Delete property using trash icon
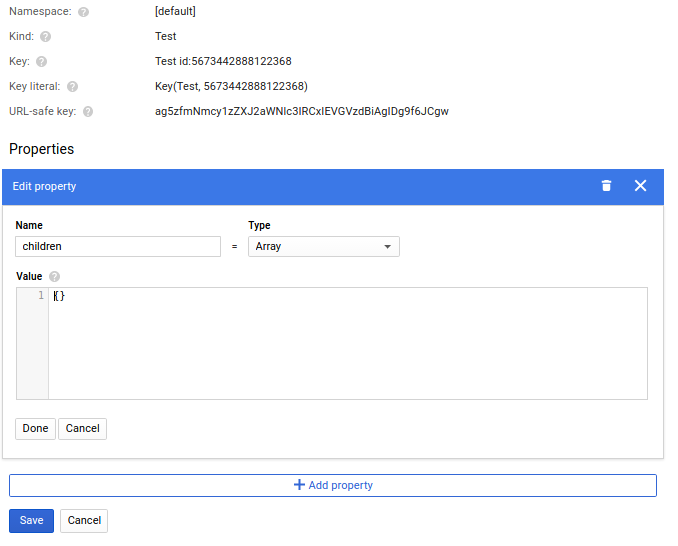Viewport: 678px width, 546px height. 607,186
